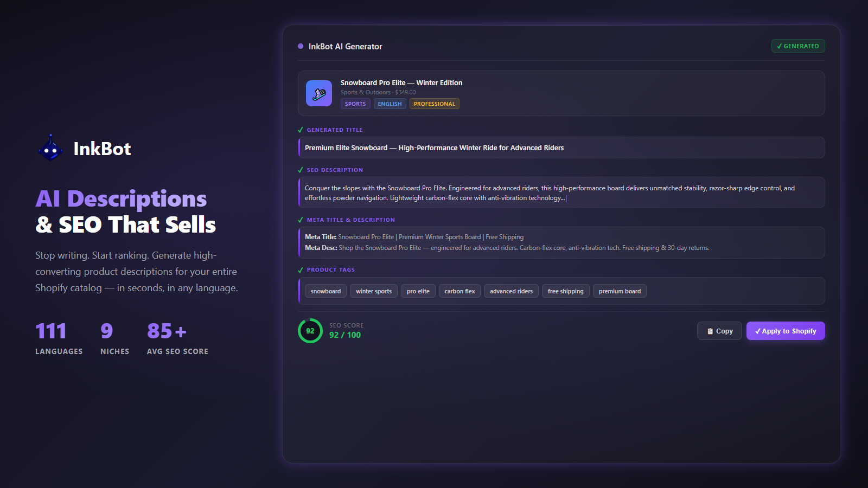
Task: Click the 'snowboard' product tag
Action: [325, 291]
